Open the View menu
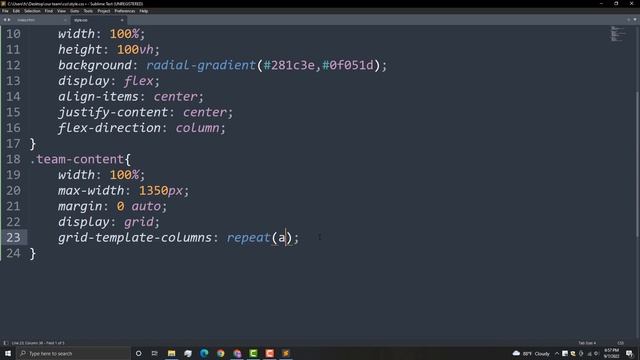Image resolution: width=640 pixels, height=360 pixels. [x=61, y=11]
